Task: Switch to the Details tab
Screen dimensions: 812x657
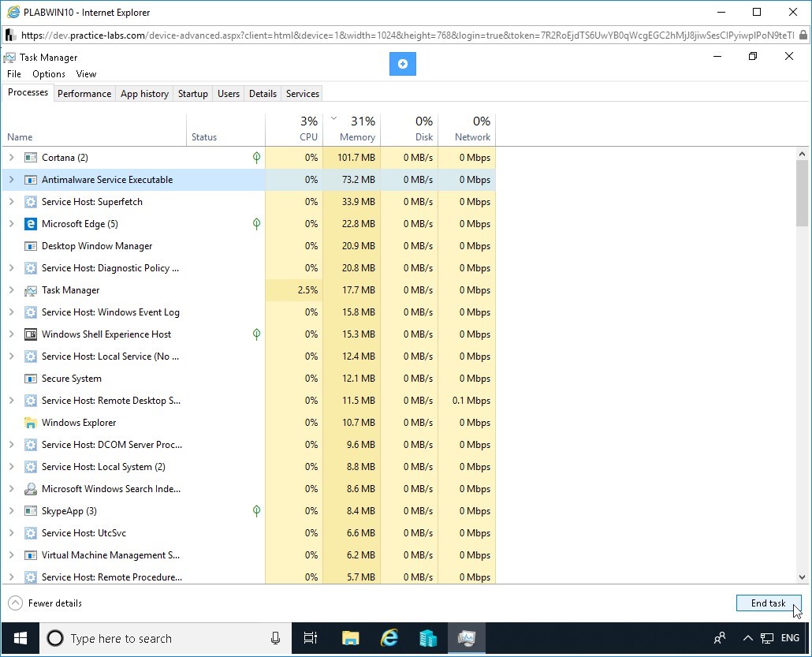Action: click(x=263, y=94)
